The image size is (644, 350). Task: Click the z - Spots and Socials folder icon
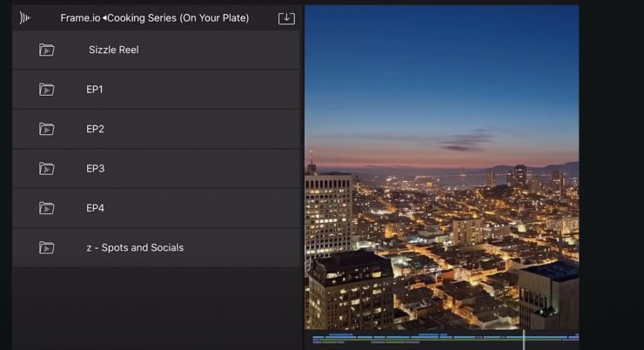point(47,248)
